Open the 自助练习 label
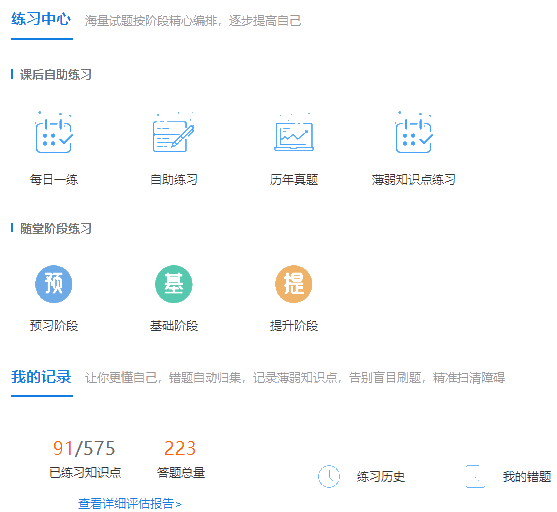Viewport: 557px width, 512px height. point(174,179)
